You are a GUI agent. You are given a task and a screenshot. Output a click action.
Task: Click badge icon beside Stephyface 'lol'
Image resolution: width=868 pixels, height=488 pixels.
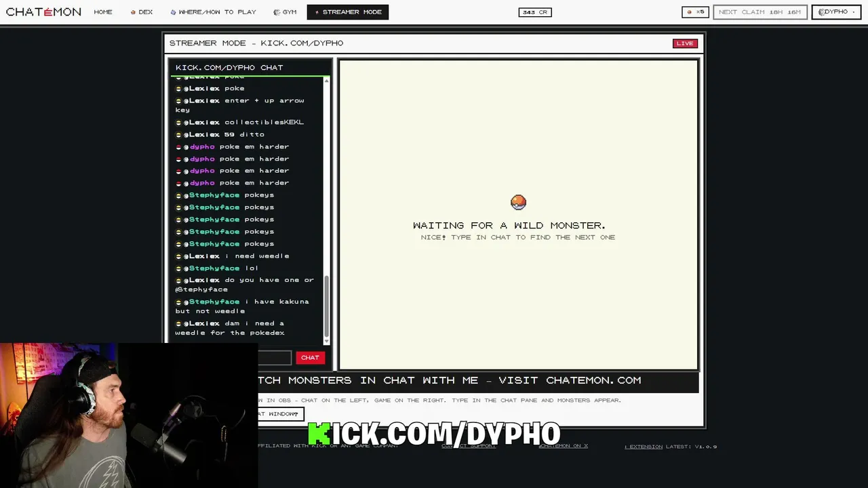pos(178,268)
